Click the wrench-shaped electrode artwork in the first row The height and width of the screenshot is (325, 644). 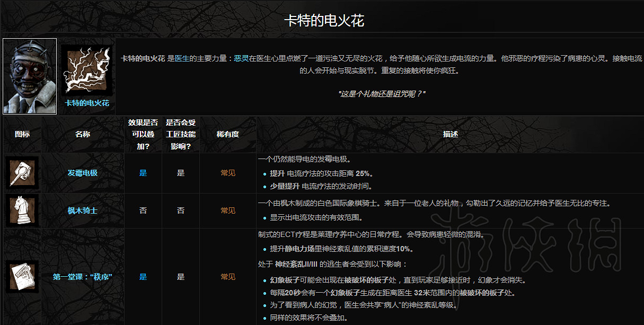(x=22, y=172)
